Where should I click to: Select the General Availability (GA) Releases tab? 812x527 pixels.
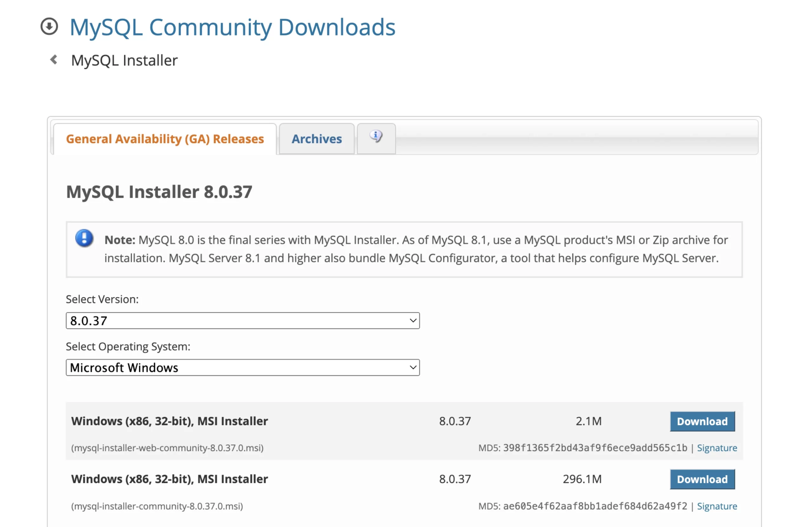tap(165, 139)
